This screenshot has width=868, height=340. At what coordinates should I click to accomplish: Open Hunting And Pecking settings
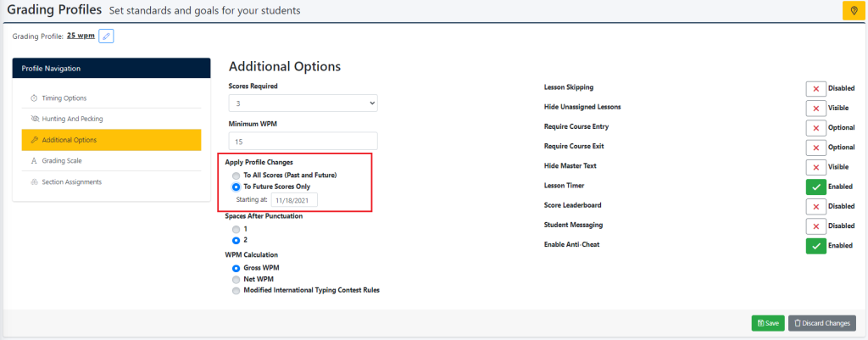click(x=72, y=119)
